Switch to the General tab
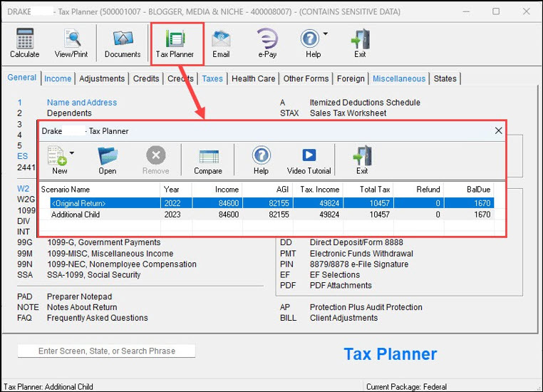Image resolution: width=543 pixels, height=392 pixels. 22,78
